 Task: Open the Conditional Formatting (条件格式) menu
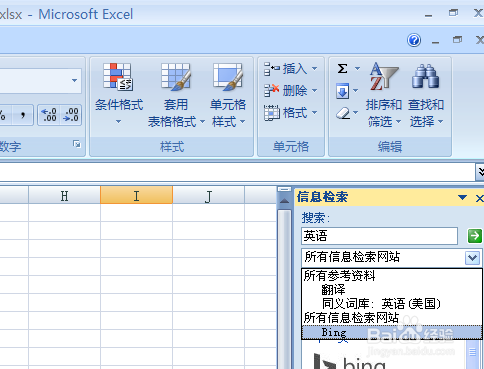pos(119,94)
